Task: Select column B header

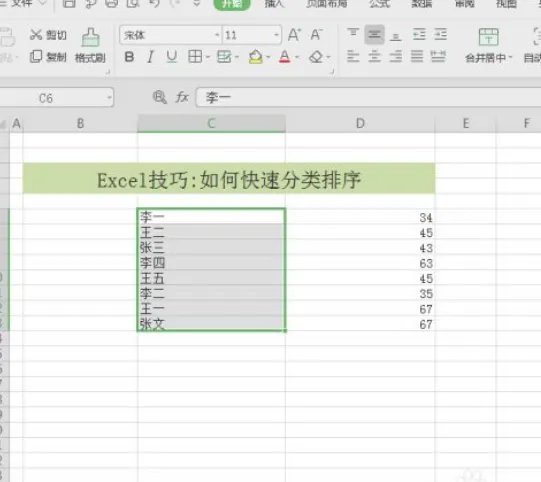Action: click(80, 123)
